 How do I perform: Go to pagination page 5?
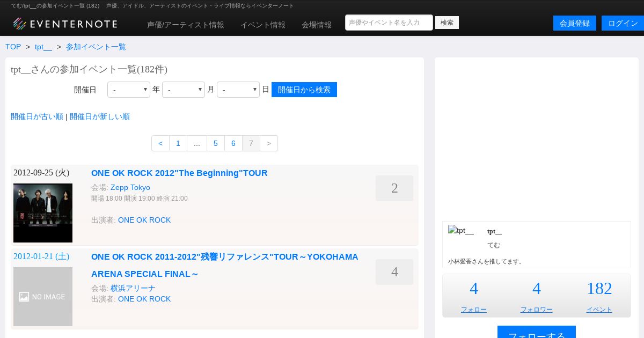216,143
